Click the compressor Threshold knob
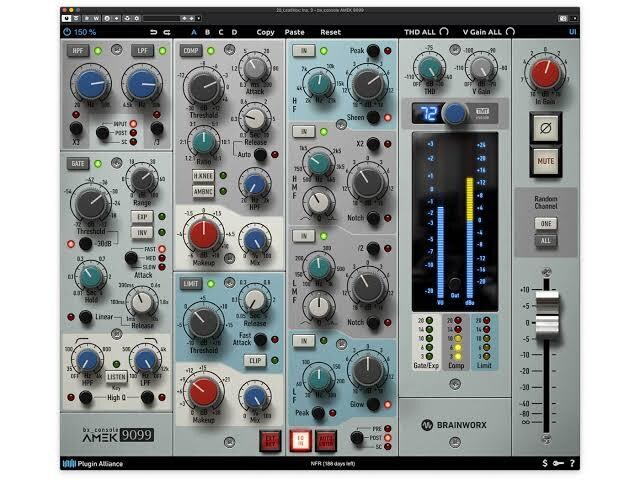The image size is (640, 480). (x=203, y=87)
